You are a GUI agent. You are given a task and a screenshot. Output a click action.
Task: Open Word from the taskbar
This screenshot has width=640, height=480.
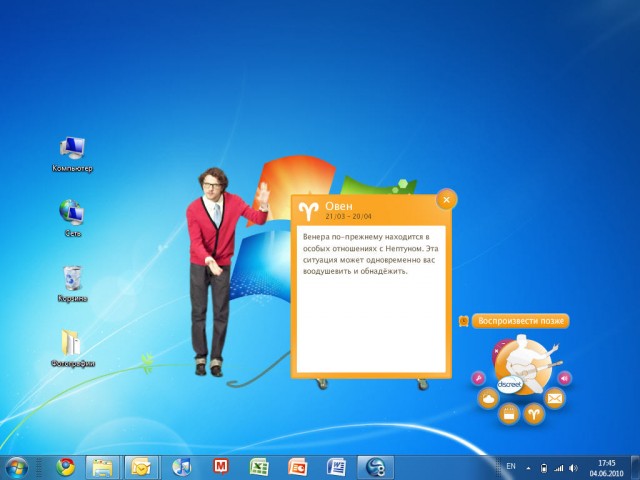point(336,467)
